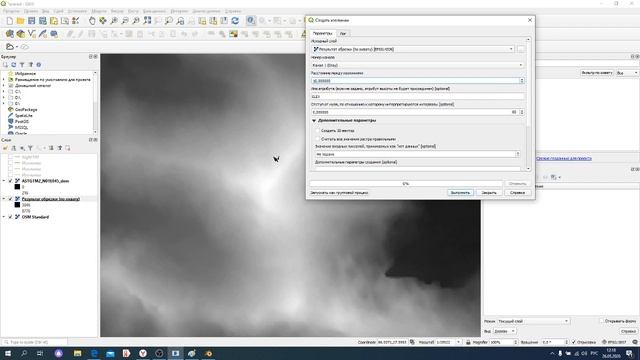This screenshot has width=640, height=360.
Task: Expand the project home folder in Browser
Action: pyautogui.click(x=4, y=80)
